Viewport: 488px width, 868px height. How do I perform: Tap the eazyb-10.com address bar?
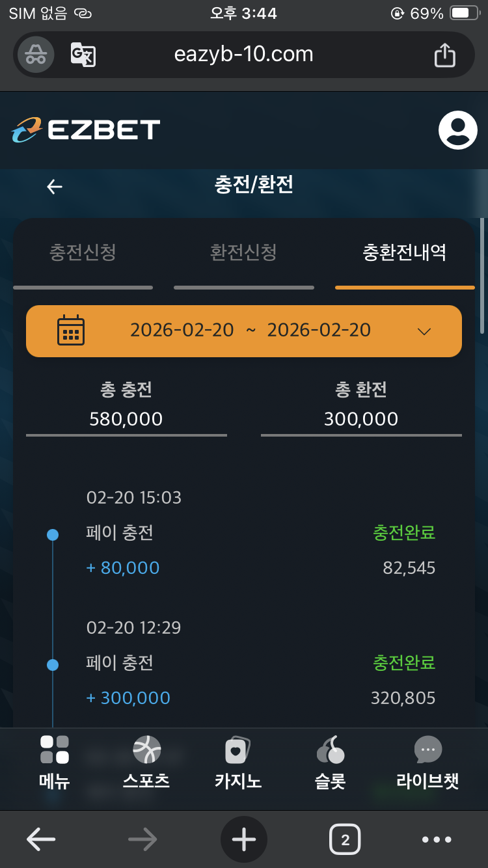pos(244,55)
